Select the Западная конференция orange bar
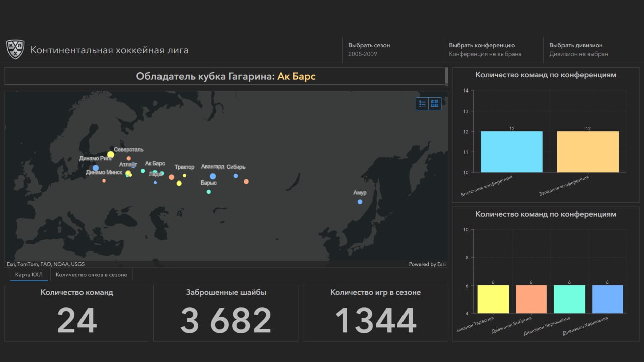 (588, 152)
